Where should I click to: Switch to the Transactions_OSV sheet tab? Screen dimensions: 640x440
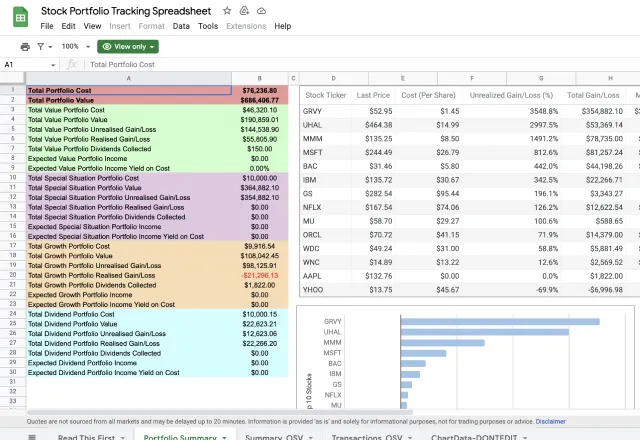367,437
